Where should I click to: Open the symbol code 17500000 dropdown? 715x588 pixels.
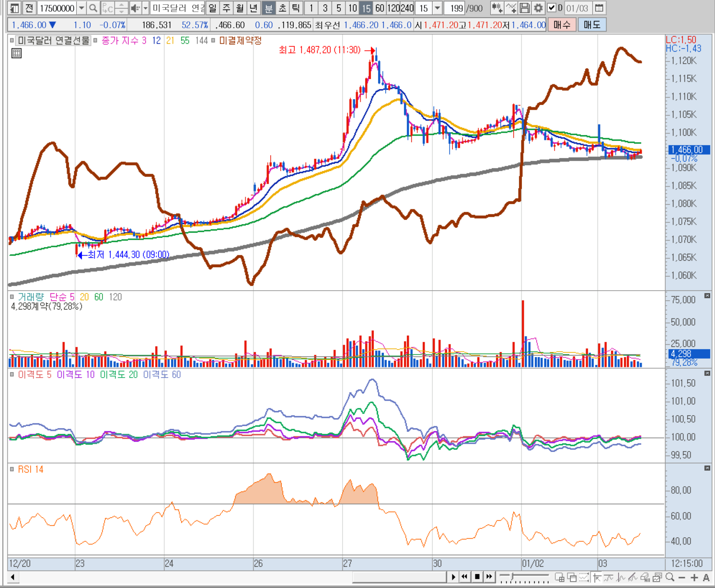[x=81, y=8]
